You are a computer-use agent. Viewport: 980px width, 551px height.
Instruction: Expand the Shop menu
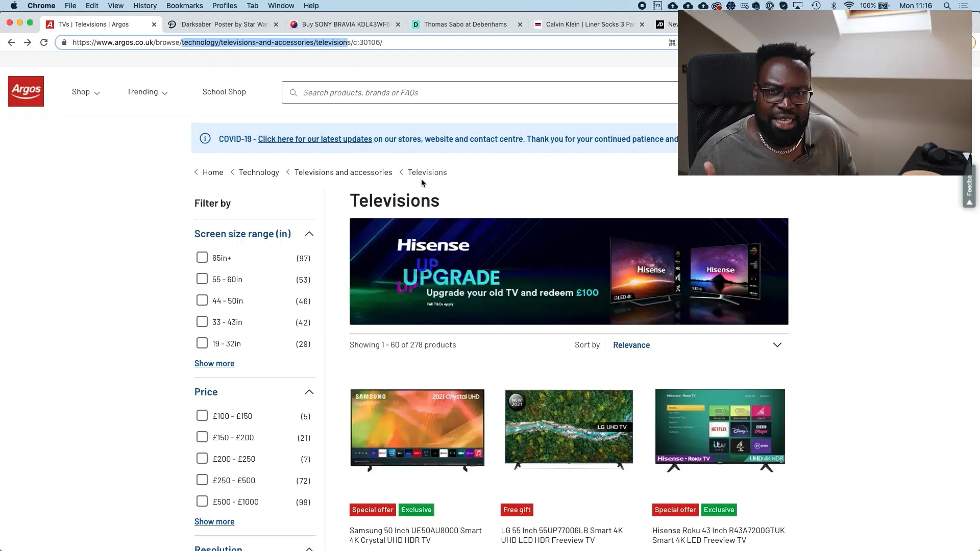(86, 92)
